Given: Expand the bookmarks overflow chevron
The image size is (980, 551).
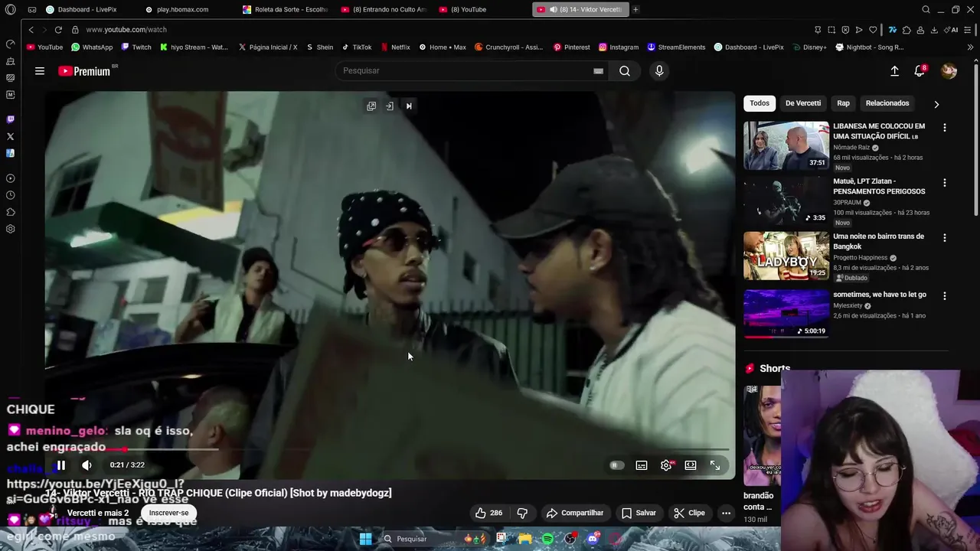Looking at the screenshot, I should pos(971,47).
